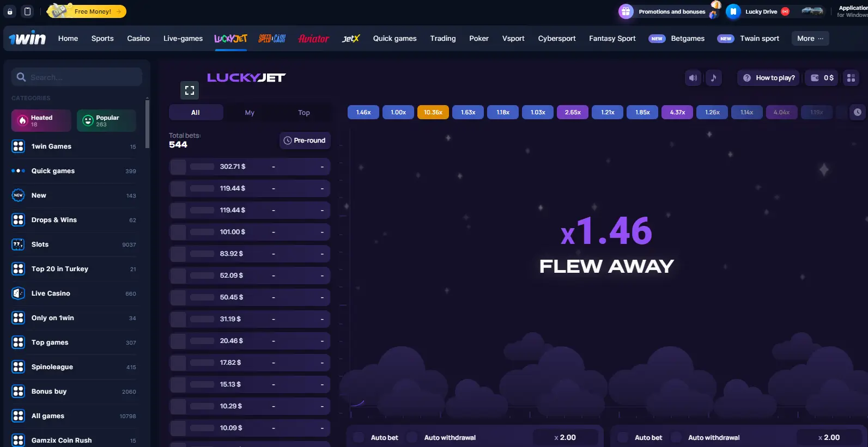Enable Auto withdrawal in left bet panel
The image size is (868, 447).
click(x=412, y=437)
